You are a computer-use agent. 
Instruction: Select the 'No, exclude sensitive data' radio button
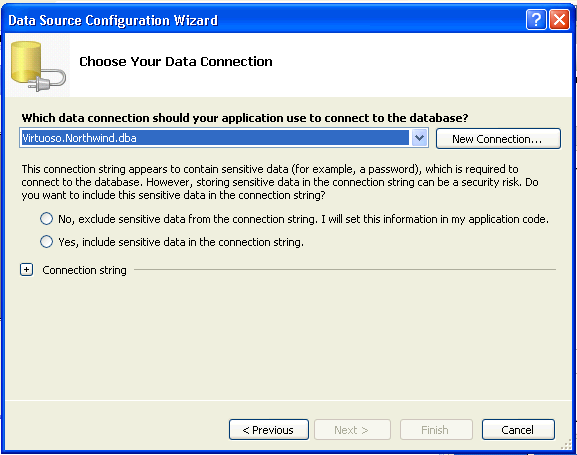(x=46, y=219)
